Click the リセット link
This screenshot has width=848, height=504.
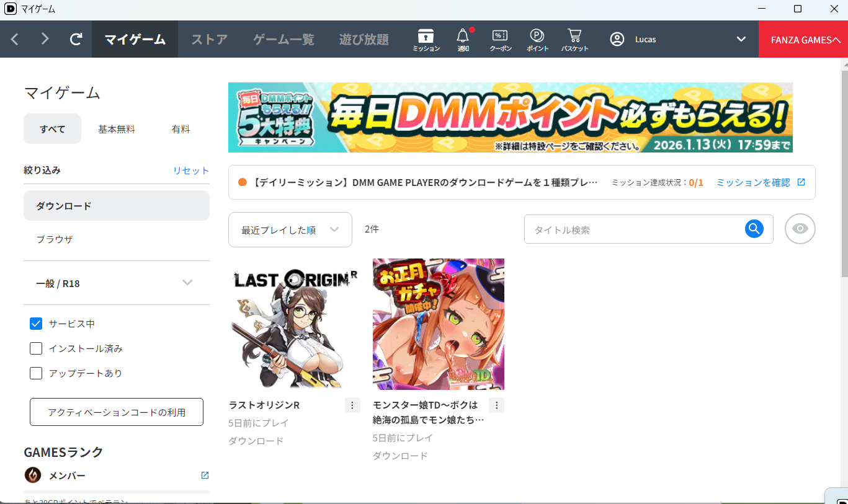(191, 170)
